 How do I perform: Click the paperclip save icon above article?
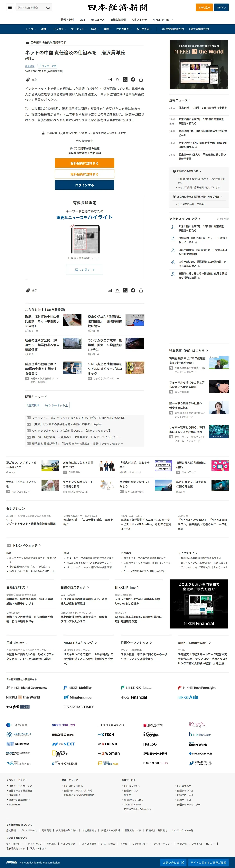coord(28,79)
